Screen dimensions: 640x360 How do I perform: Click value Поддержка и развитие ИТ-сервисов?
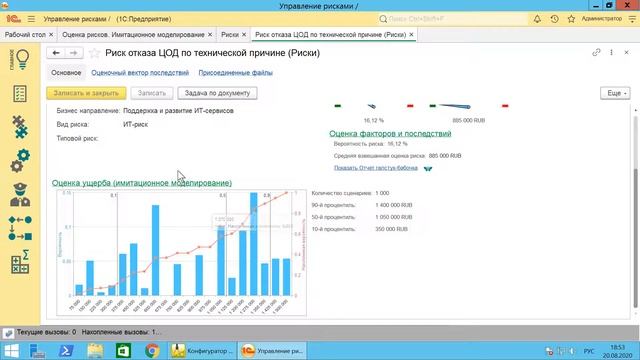point(178,111)
